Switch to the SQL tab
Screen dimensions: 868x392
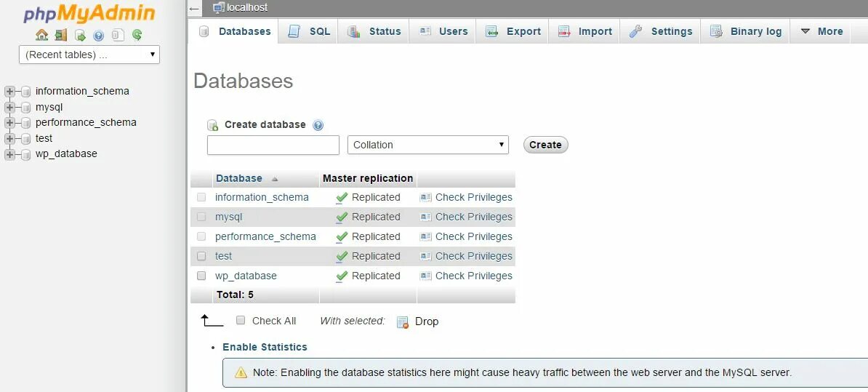point(309,31)
